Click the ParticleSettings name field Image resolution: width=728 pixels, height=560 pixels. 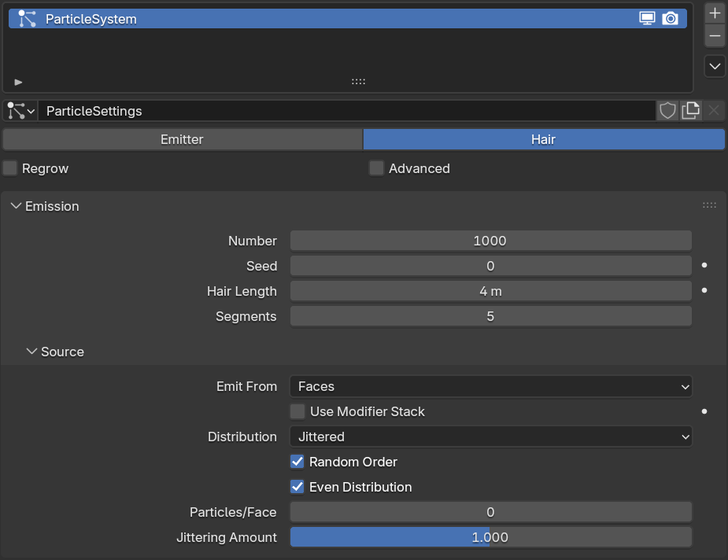346,112
